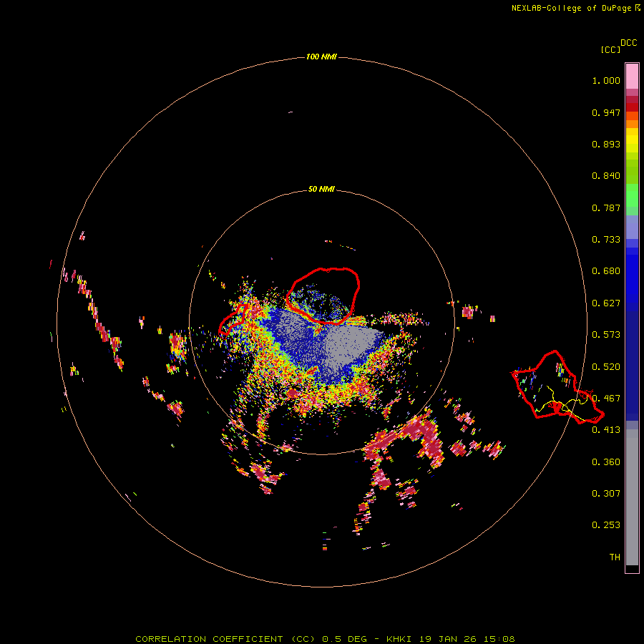Pick the light pink swatch at color bar top
Viewport: 644px width, 644px height.
[632, 76]
